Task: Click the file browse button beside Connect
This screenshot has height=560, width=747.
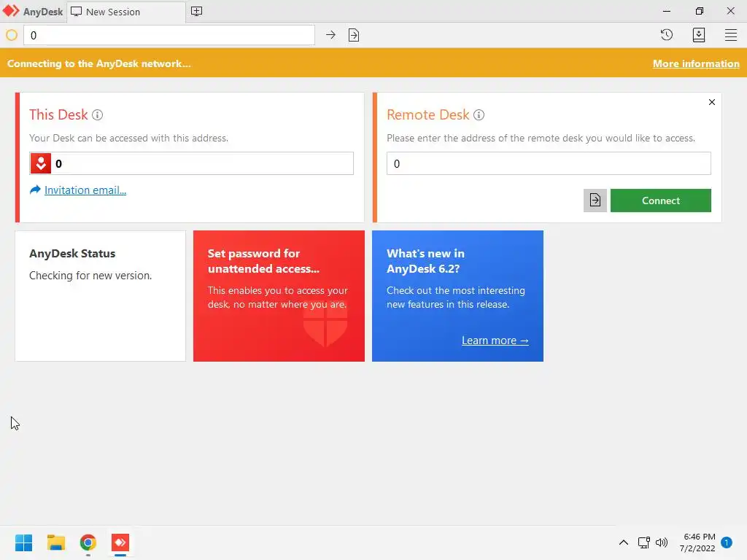Action: [595, 201]
